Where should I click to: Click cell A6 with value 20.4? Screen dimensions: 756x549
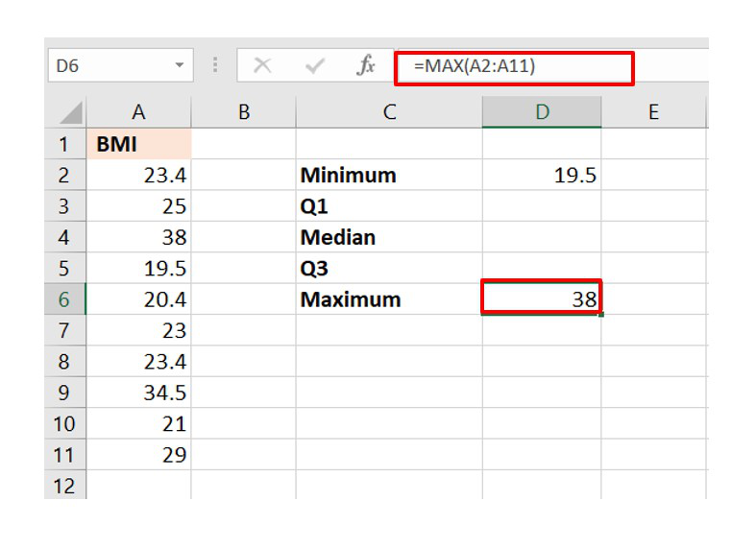pos(139,299)
